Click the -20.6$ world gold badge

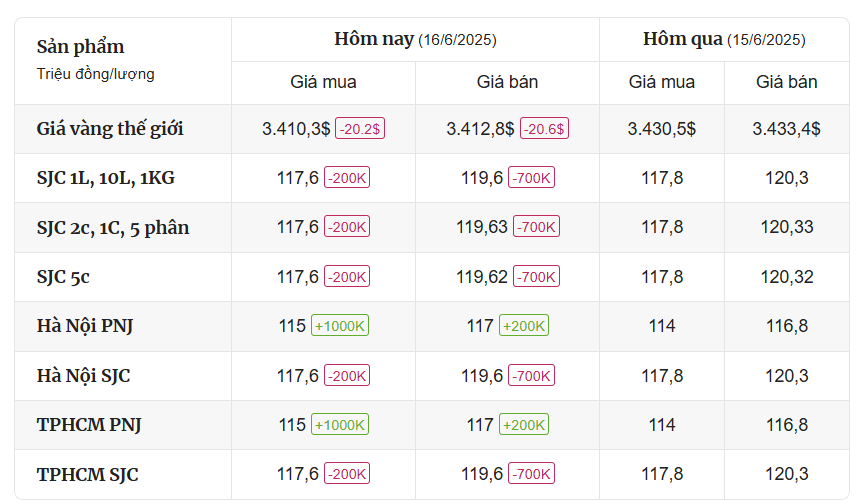coord(544,128)
